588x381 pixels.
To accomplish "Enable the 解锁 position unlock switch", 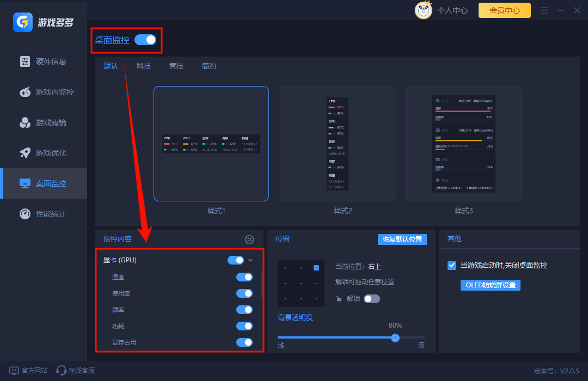I will (372, 298).
